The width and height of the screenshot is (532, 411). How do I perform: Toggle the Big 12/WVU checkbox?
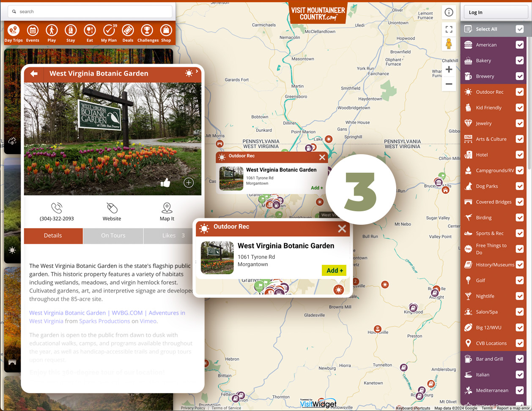tap(520, 327)
